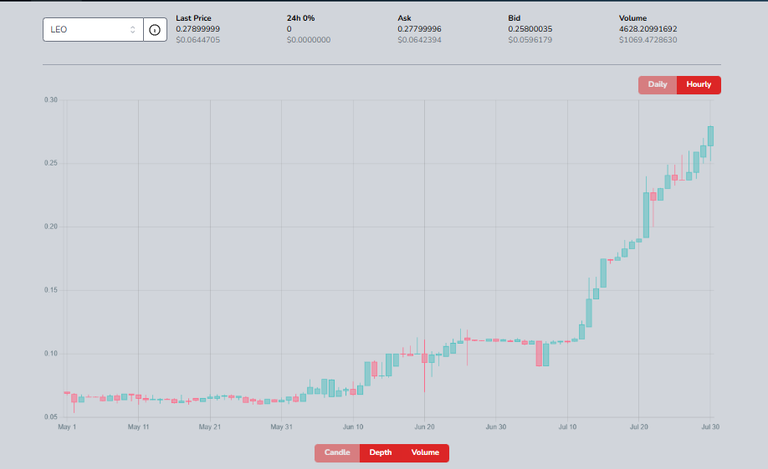Select the Candle chart tab

(x=337, y=453)
